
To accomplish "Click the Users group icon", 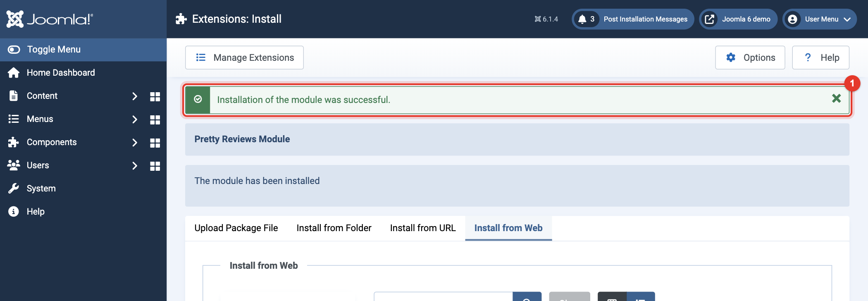I will click(x=14, y=165).
